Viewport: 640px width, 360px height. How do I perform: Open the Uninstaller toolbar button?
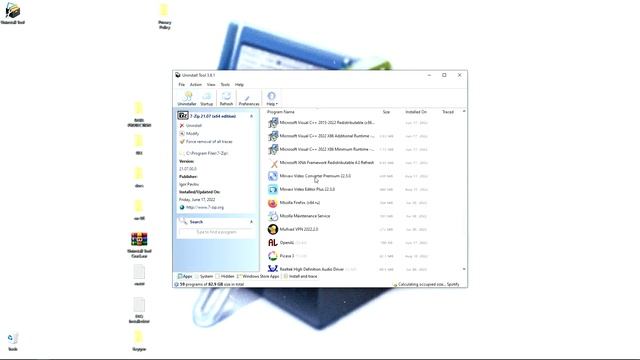coord(187,98)
